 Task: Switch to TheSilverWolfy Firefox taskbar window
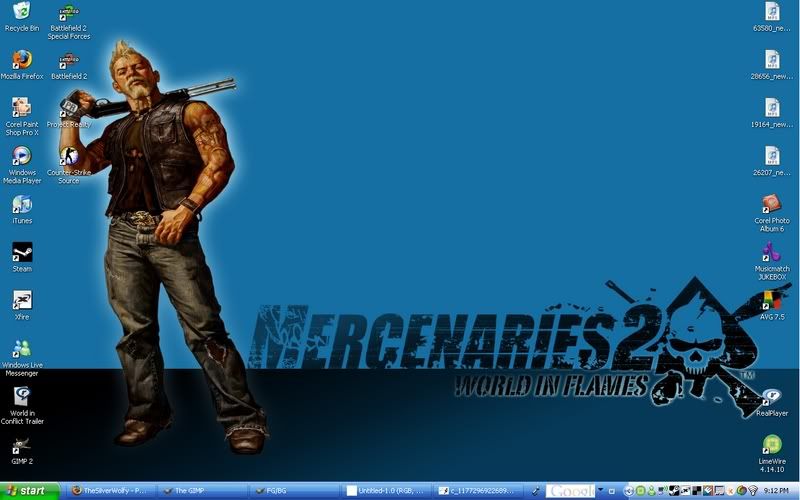tap(110, 491)
